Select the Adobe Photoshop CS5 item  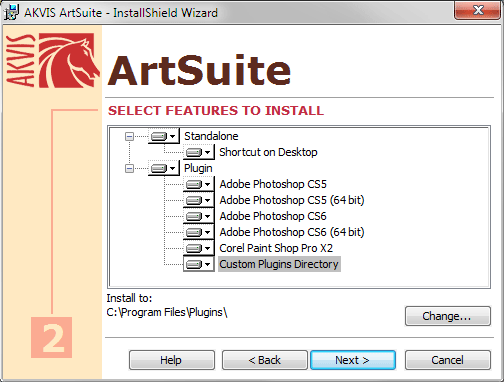coord(273,184)
